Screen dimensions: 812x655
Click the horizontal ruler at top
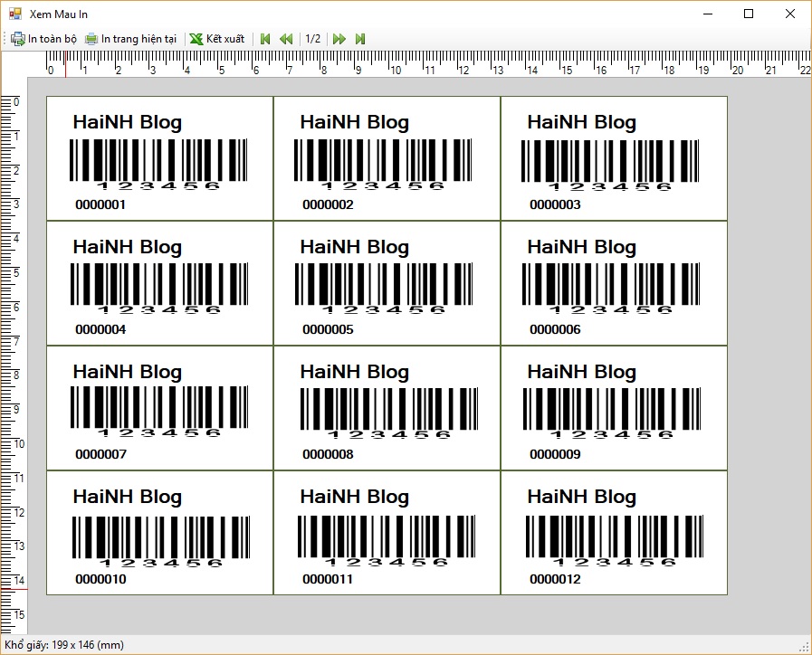click(x=425, y=65)
